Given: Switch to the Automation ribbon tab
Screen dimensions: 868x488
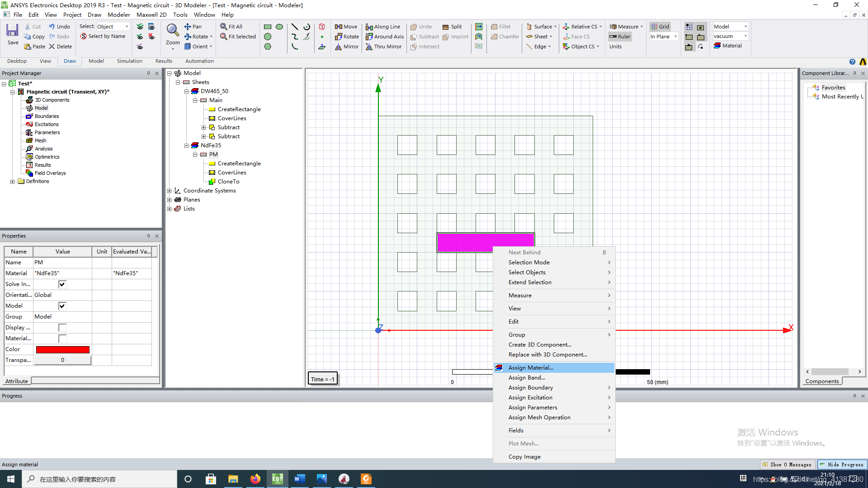Looking at the screenshot, I should click(x=199, y=61).
